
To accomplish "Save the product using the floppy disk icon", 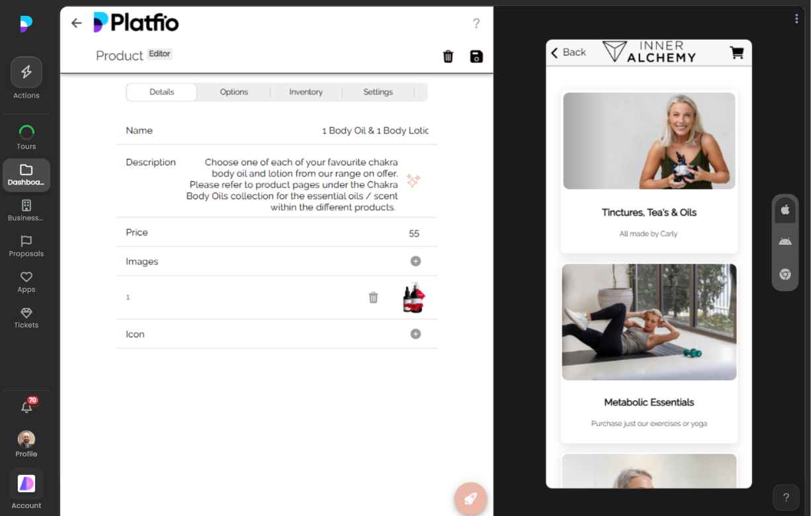I will (475, 57).
